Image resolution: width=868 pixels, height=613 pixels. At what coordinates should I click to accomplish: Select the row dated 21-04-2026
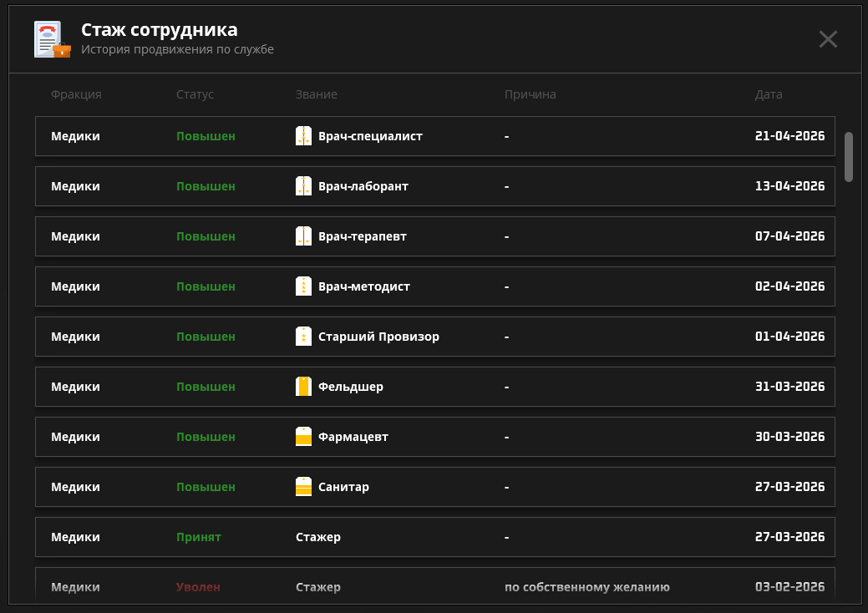coord(434,136)
